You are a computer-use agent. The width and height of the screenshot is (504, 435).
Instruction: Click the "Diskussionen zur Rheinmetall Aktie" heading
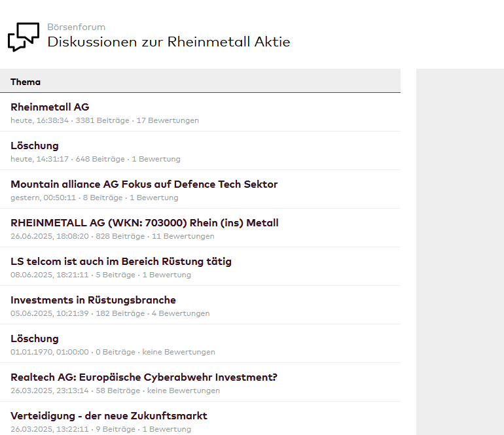click(168, 43)
